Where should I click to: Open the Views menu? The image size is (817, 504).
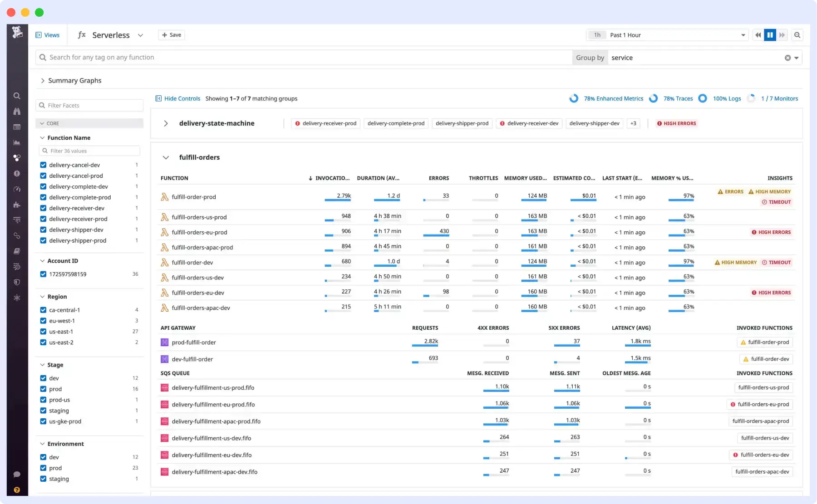tap(47, 35)
